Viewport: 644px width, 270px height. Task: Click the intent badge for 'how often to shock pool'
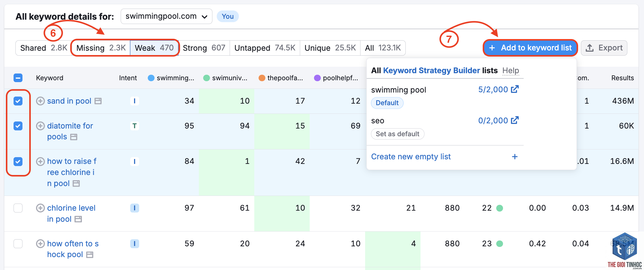(x=135, y=244)
